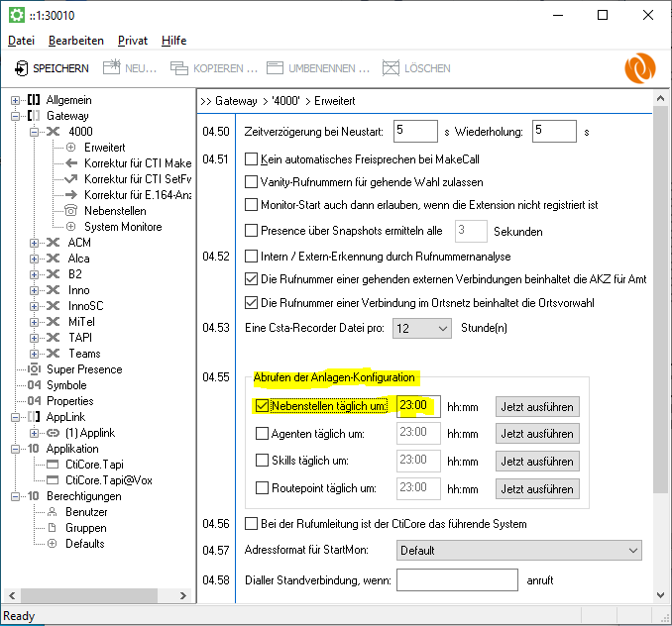The height and width of the screenshot is (626, 672).
Task: Uncheck Nebenstellen täglich um checkbox
Action: 263,406
